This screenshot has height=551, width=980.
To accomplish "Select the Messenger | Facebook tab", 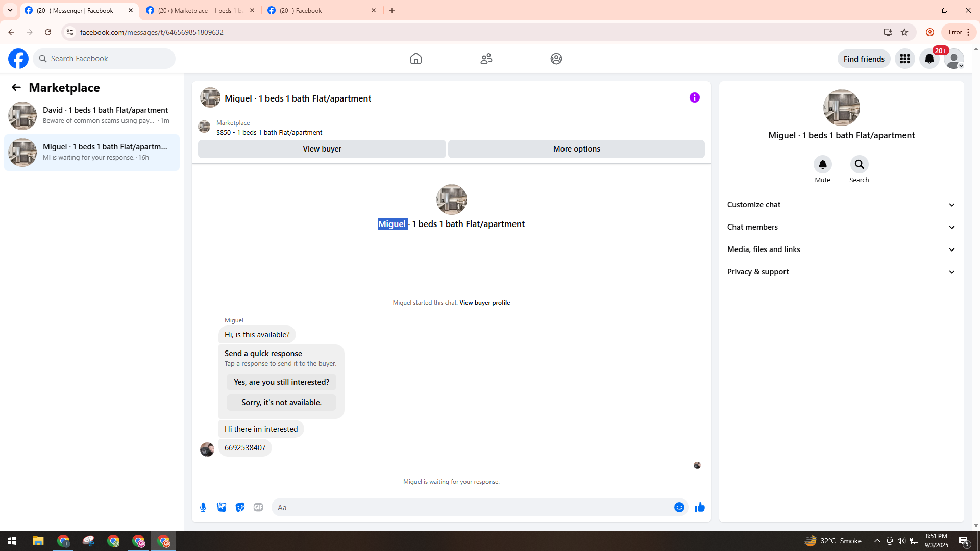I will 79,10.
